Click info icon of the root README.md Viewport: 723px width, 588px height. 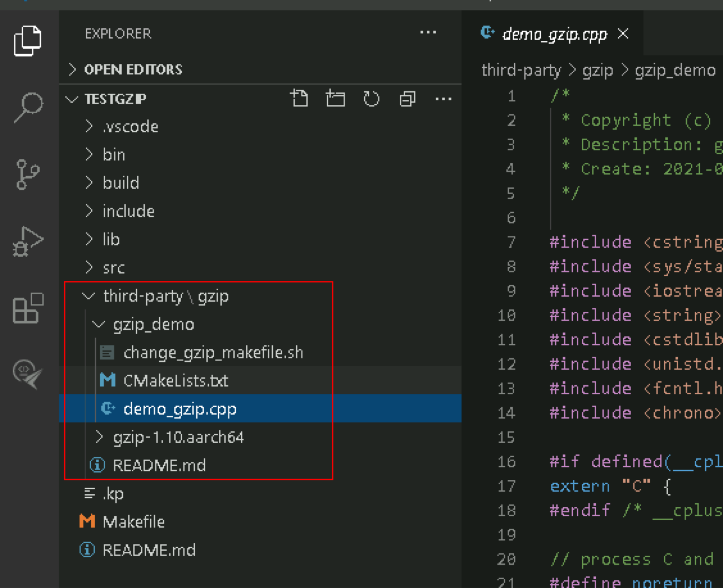click(x=87, y=550)
